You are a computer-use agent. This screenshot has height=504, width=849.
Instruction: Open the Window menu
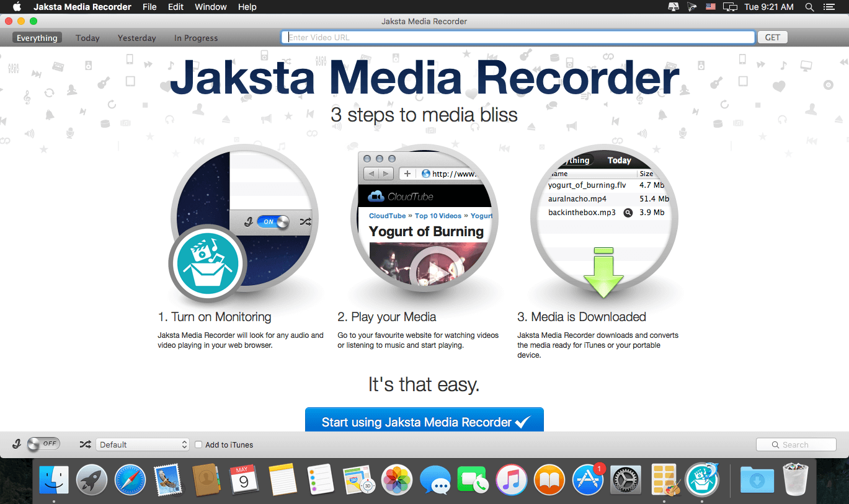coord(211,7)
